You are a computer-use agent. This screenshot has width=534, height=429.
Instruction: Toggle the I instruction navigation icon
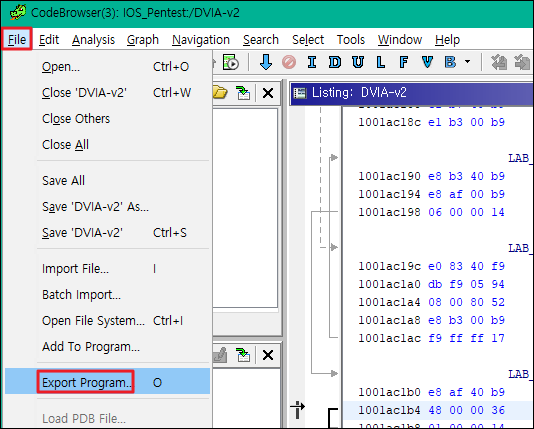tap(312, 62)
